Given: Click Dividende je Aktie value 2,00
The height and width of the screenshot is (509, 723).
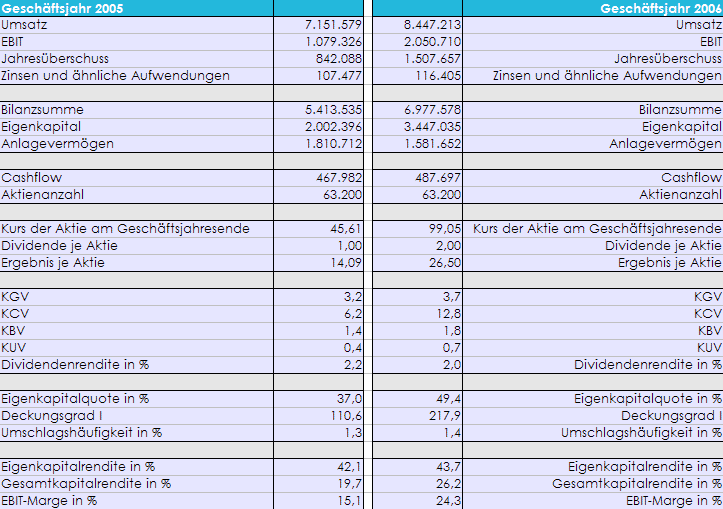Looking at the screenshot, I should pyautogui.click(x=449, y=246).
